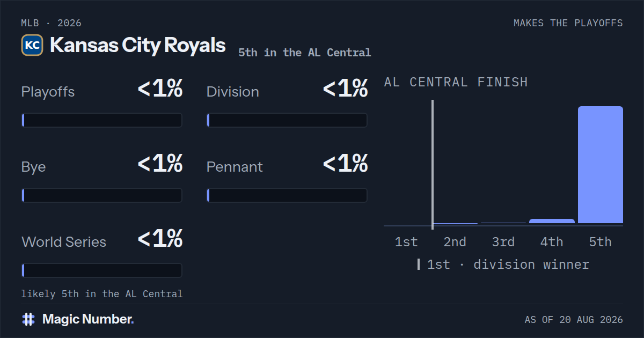
Task: Click the 5th place finish chart bar
Action: (x=601, y=165)
